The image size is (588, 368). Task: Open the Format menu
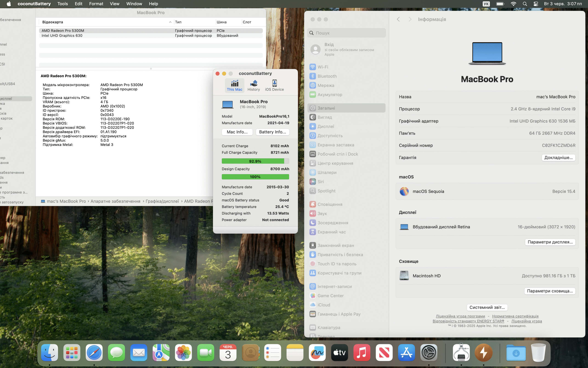click(96, 4)
